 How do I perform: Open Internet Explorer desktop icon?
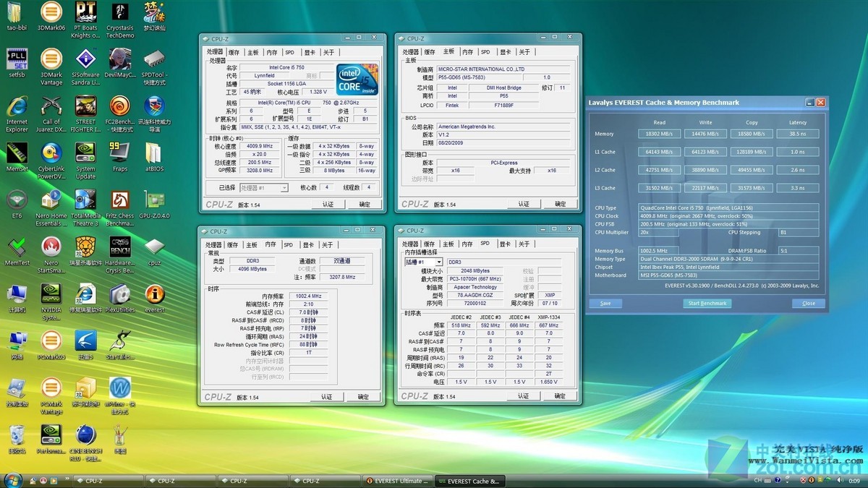tap(17, 107)
